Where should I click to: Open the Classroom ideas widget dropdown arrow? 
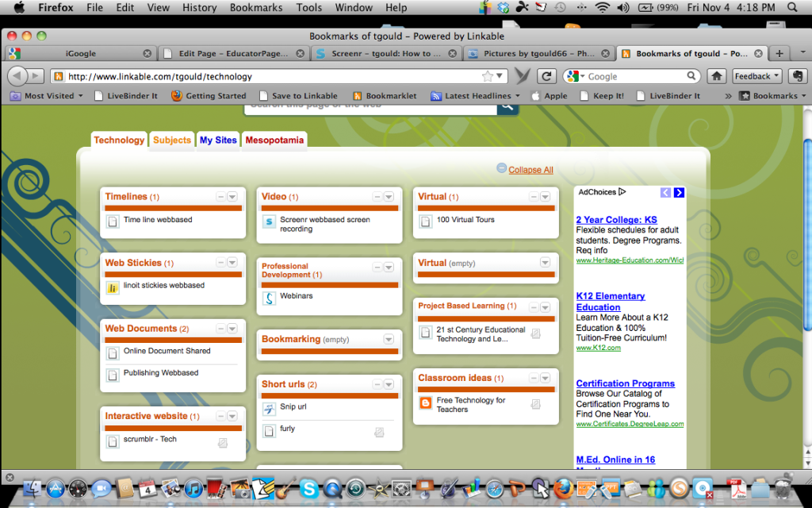click(545, 379)
